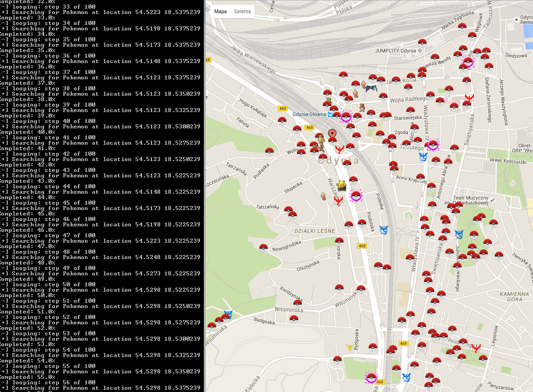The height and width of the screenshot is (392, 533).
Task: Click the Pokéstop below Hugo Kołłątaja label
Action: tap(282, 121)
